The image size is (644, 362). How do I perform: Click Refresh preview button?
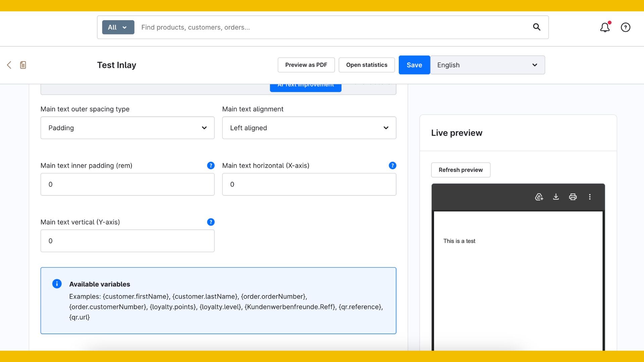(x=460, y=170)
